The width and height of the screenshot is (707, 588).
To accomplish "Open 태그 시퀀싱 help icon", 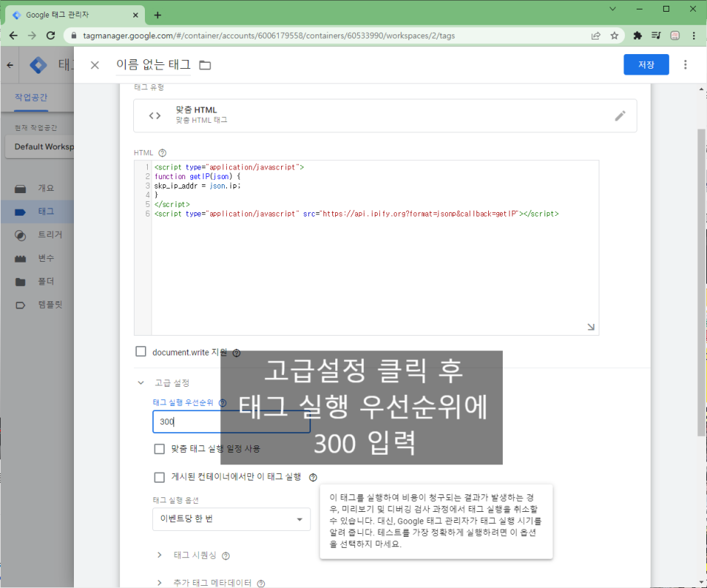I will (226, 556).
